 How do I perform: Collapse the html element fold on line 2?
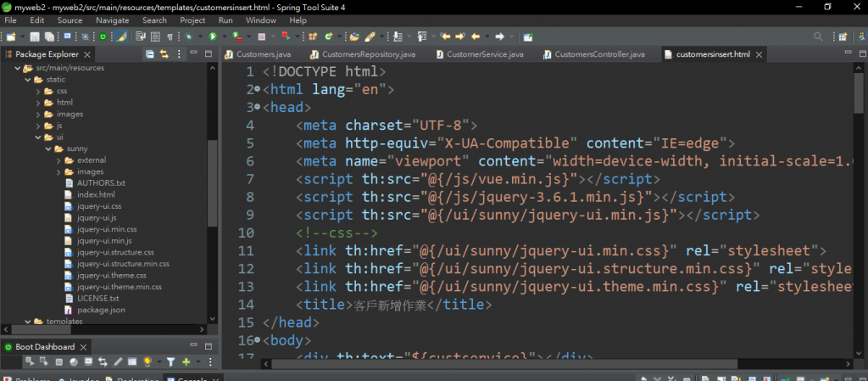[257, 89]
